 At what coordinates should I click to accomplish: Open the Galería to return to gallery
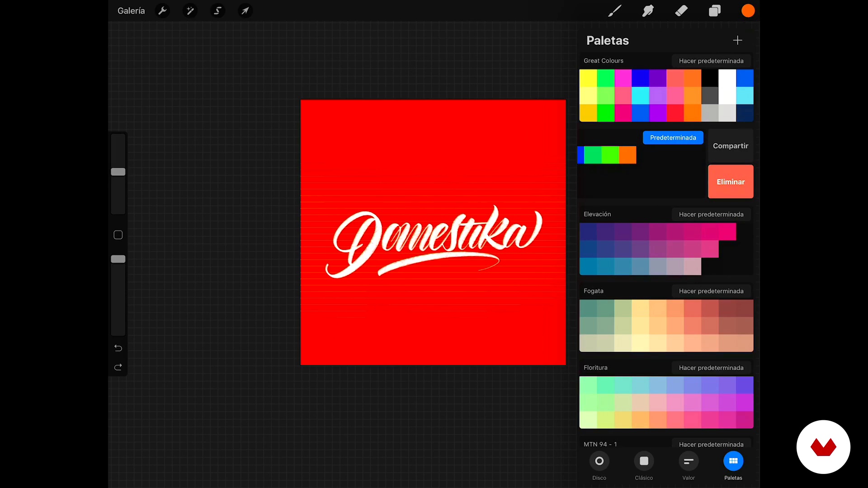(131, 11)
